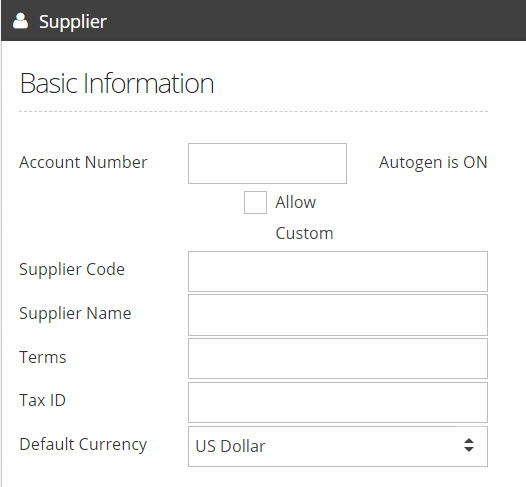This screenshot has height=487, width=526.
Task: Click the Default Currency label
Action: 83,445
